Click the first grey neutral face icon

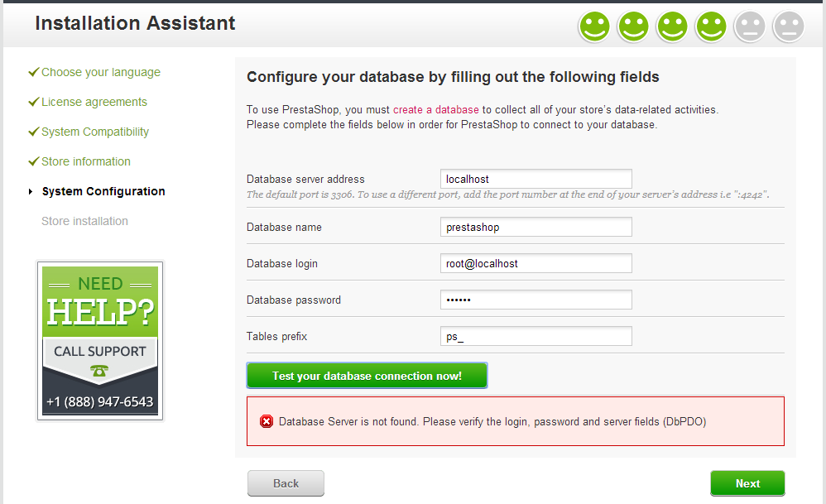tap(750, 26)
